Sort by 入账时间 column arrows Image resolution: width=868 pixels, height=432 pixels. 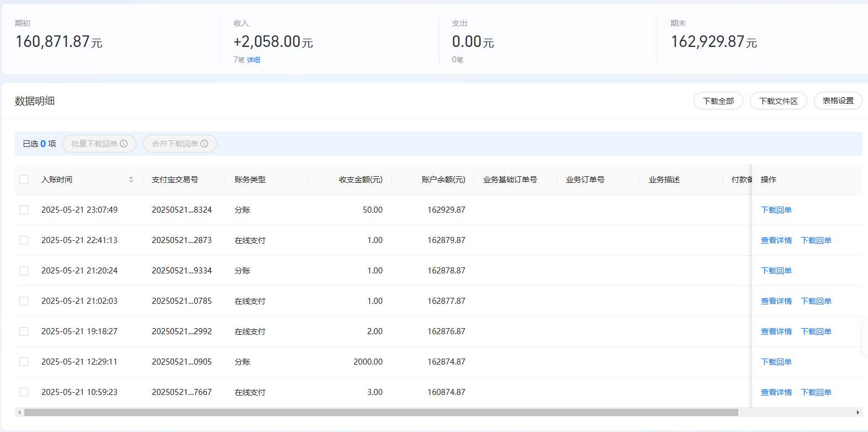coord(131,180)
